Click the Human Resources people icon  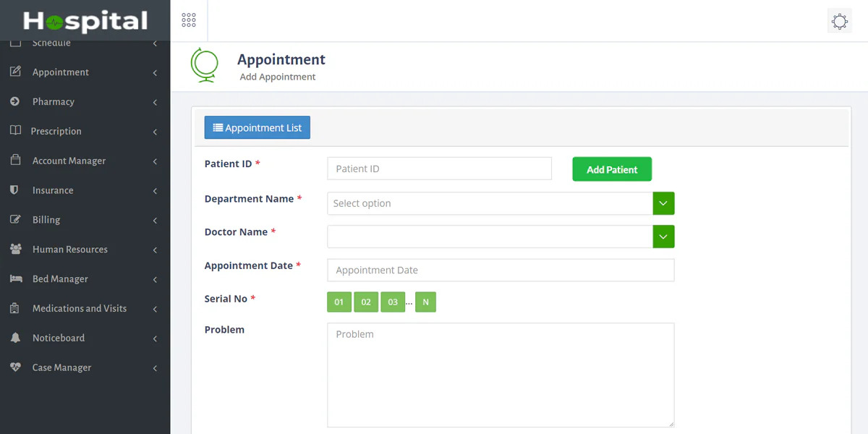click(16, 250)
